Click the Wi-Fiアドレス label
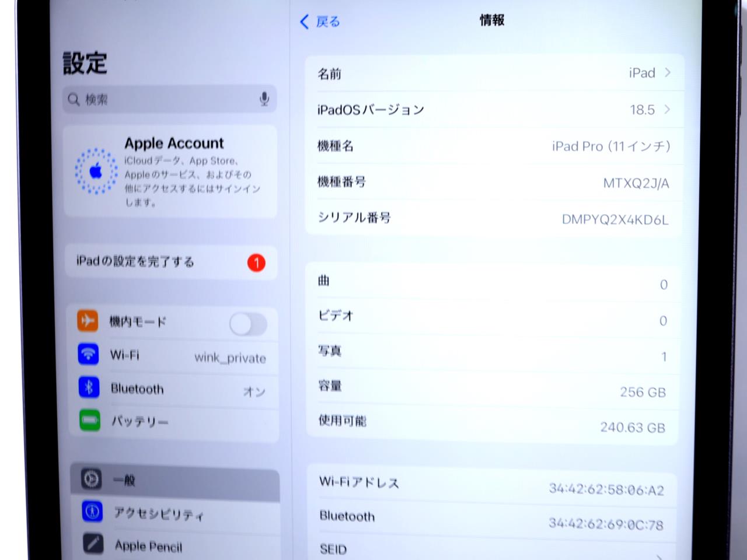This screenshot has width=747, height=560. point(359,482)
